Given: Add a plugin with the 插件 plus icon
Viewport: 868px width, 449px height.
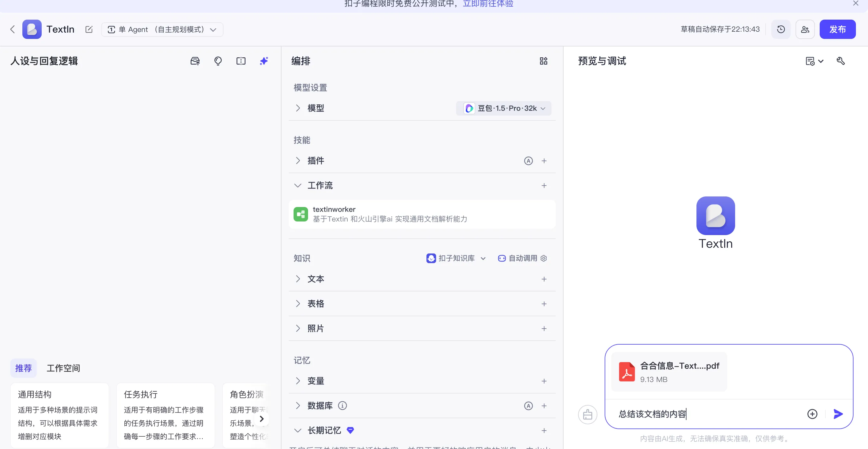Looking at the screenshot, I should (544, 161).
